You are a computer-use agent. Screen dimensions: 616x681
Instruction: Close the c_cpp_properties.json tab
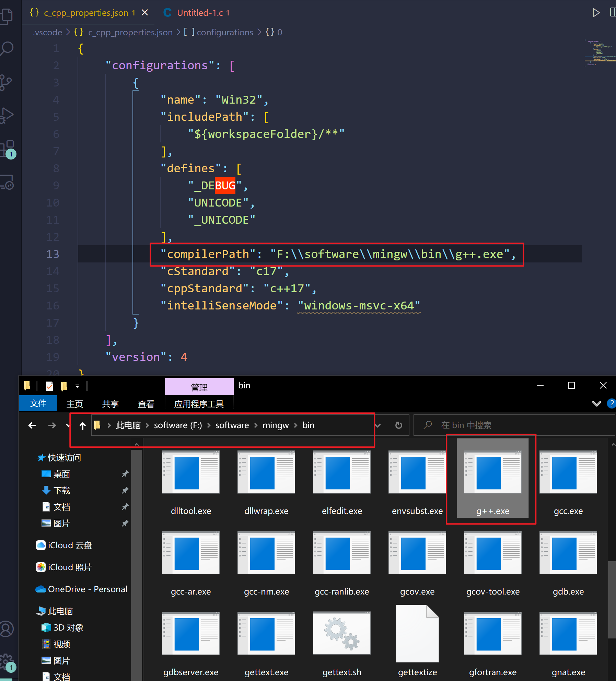coord(145,13)
